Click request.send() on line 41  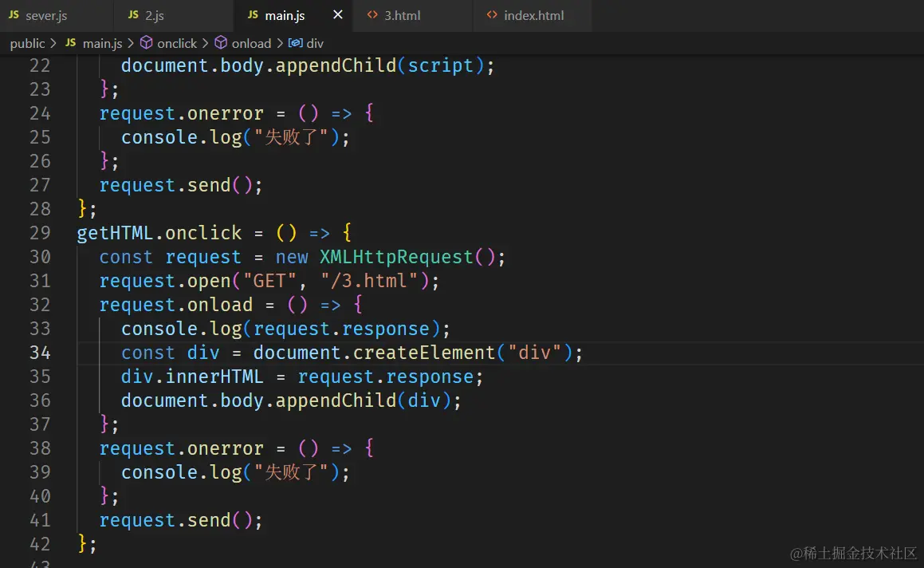click(175, 520)
